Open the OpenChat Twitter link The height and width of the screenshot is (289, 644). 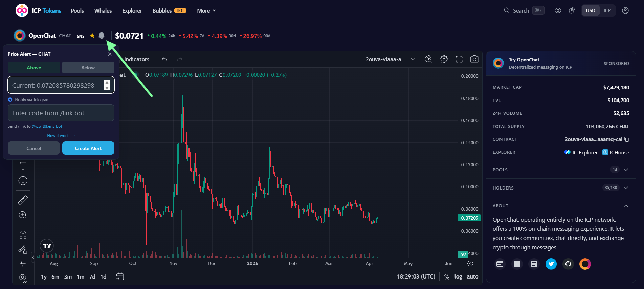tap(551, 264)
